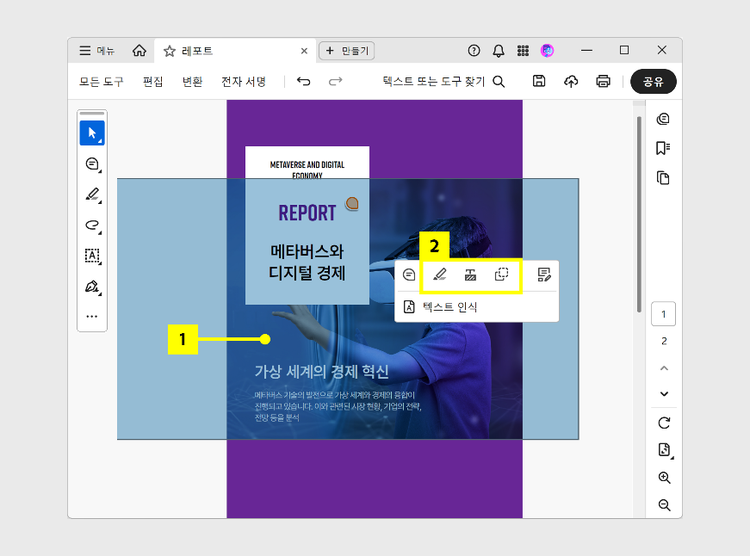Open page display options icon
Viewport: 750px width, 556px height.
(x=664, y=450)
